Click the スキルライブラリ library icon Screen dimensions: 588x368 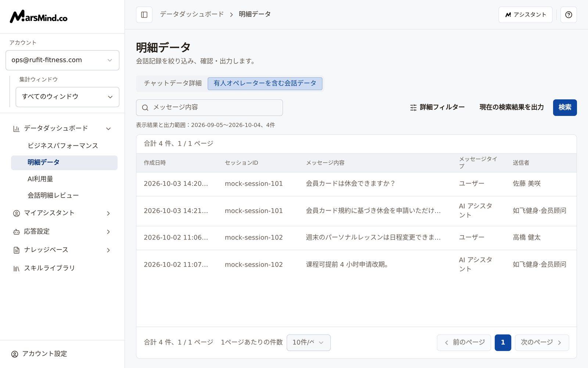pyautogui.click(x=16, y=269)
